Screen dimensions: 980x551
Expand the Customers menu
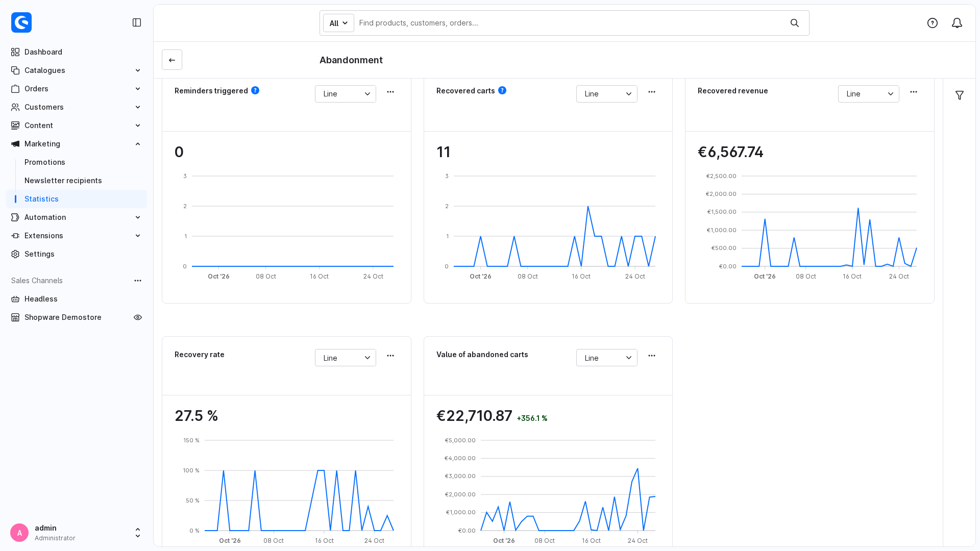pos(77,107)
